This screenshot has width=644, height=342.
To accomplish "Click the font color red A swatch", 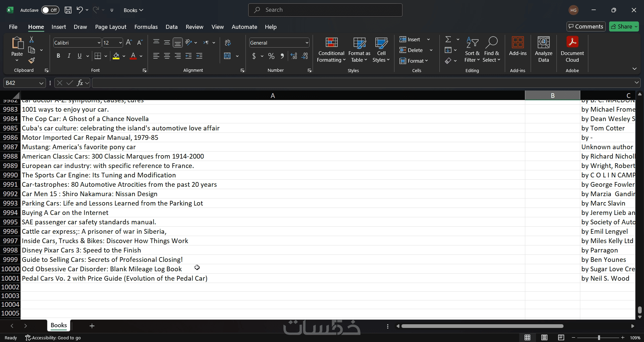I will (133, 56).
